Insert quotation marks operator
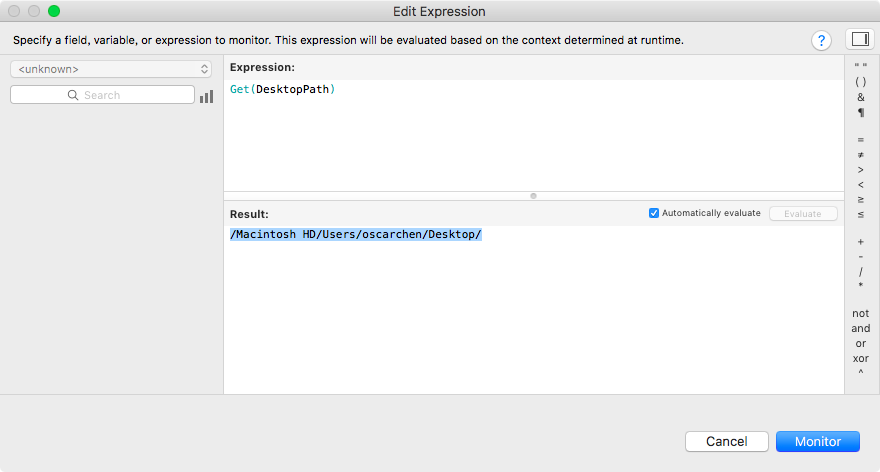880x472 pixels. point(860,66)
